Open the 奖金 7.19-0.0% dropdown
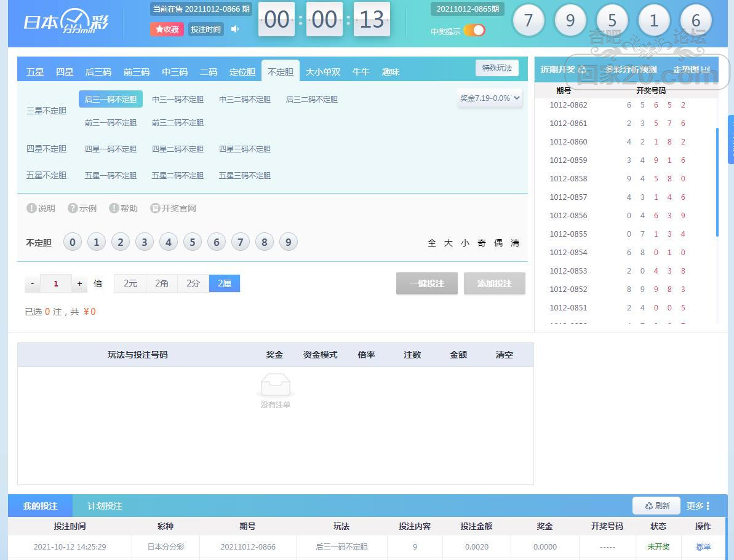 coord(490,98)
